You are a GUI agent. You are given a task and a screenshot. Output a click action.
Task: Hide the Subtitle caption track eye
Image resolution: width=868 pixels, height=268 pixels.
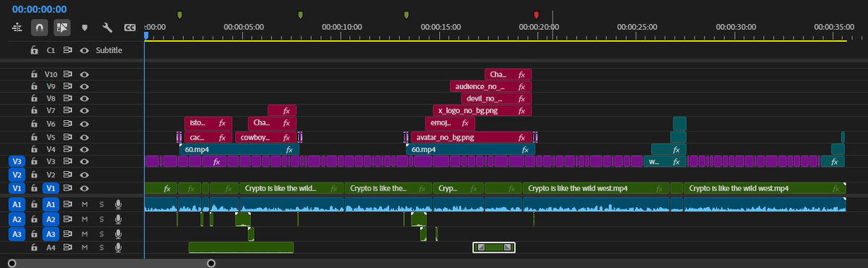click(x=85, y=50)
